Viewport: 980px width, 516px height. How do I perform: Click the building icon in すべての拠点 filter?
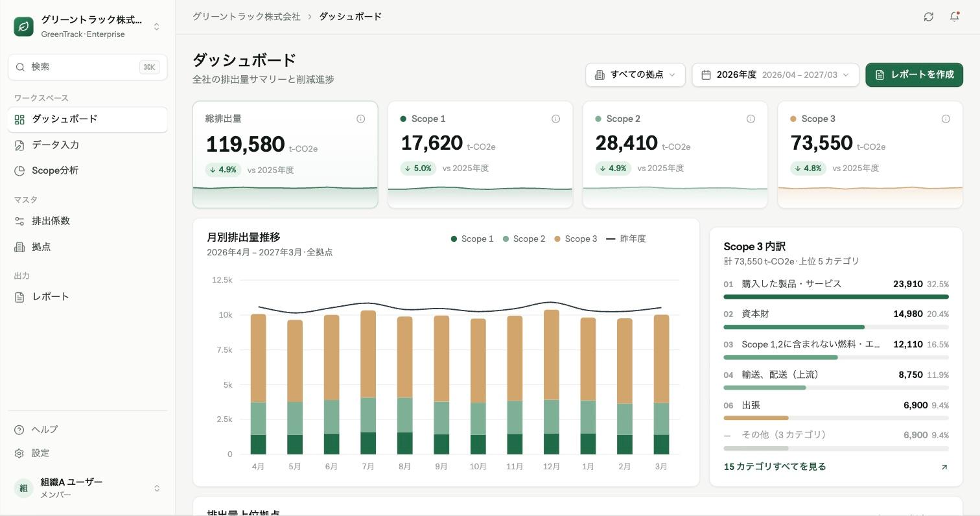(600, 75)
